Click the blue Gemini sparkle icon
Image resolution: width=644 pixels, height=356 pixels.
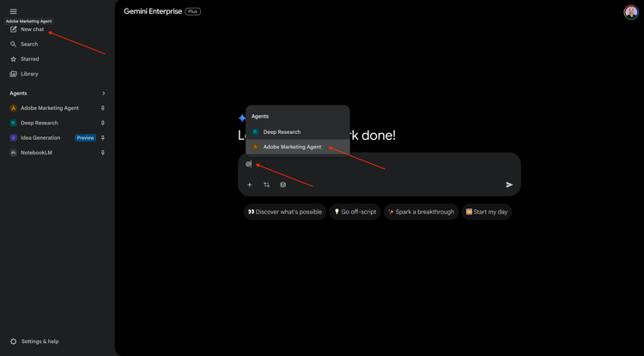pos(242,118)
